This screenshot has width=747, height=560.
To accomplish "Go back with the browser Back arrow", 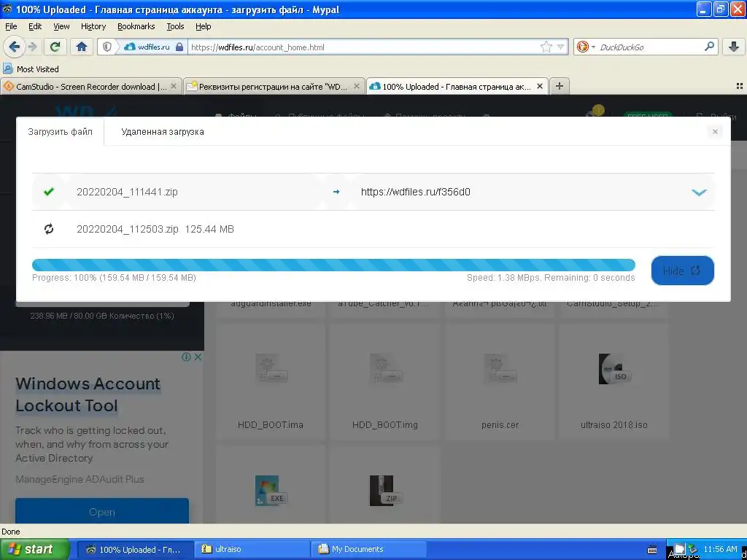I will click(x=15, y=47).
